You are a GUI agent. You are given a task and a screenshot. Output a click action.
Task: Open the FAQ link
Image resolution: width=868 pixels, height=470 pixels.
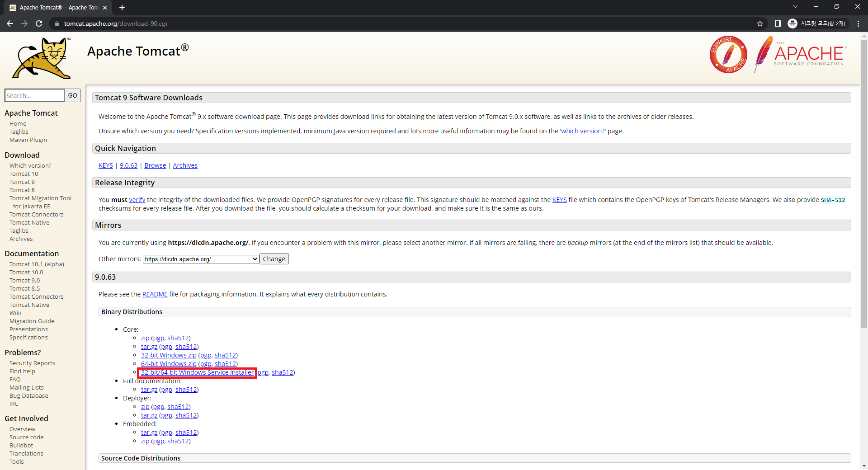pos(15,380)
